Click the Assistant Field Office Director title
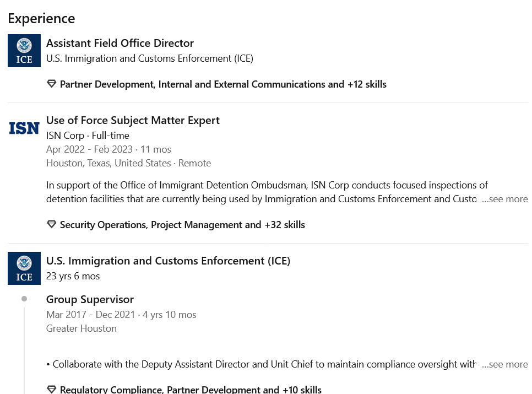Viewport: 532px width, 394px height. (x=120, y=43)
